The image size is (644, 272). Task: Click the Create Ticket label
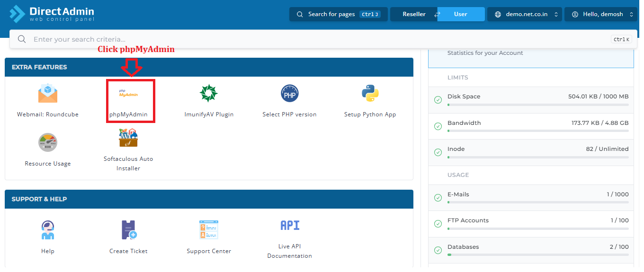point(128,251)
